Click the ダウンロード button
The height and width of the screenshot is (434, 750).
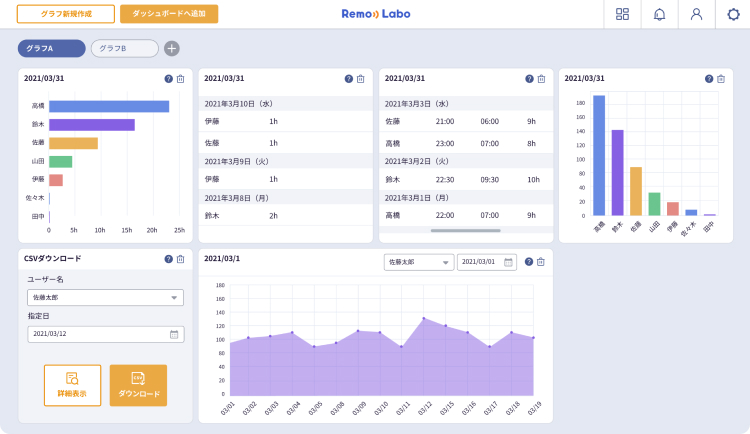(x=138, y=385)
